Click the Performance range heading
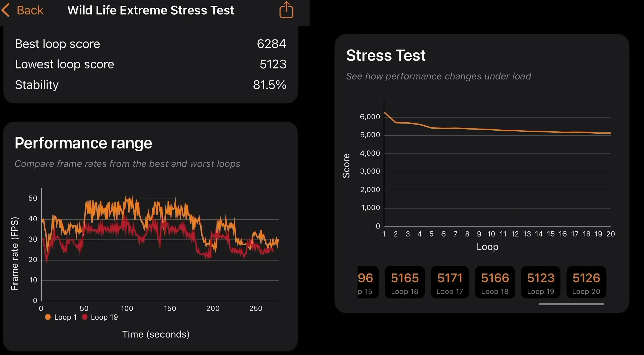The height and width of the screenshot is (355, 644). 83,143
